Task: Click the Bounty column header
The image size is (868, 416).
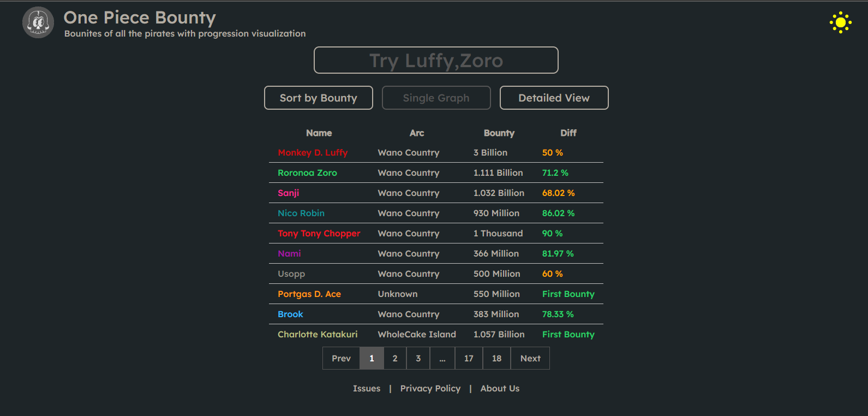Action: coord(499,133)
